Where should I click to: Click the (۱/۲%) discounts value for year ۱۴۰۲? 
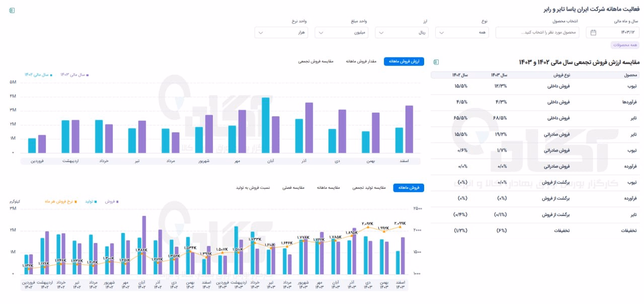pyautogui.click(x=460, y=231)
